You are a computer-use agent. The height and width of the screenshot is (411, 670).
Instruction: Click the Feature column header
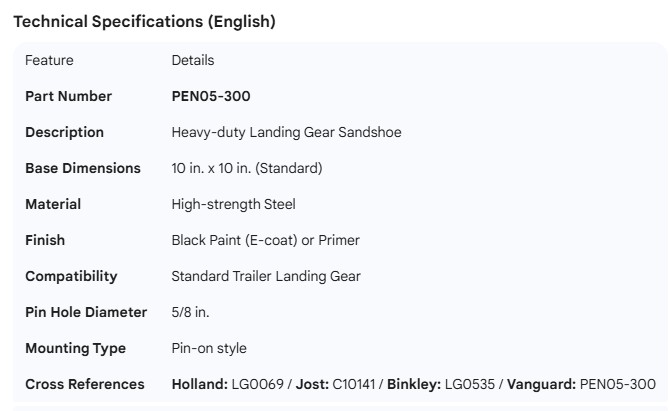(x=49, y=60)
